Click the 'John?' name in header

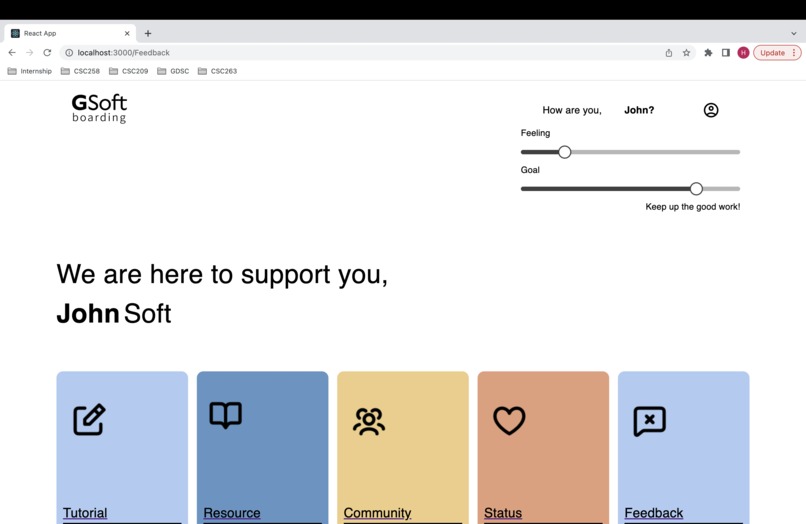[x=639, y=110]
